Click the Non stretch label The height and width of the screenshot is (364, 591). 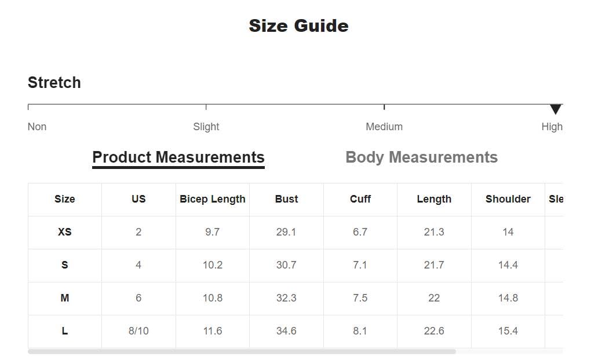click(37, 127)
